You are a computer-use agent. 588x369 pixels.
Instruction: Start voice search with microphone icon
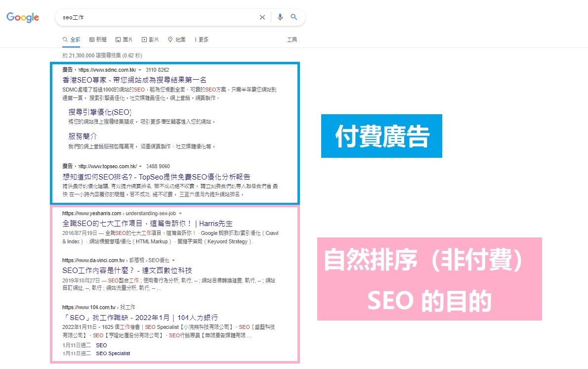280,17
